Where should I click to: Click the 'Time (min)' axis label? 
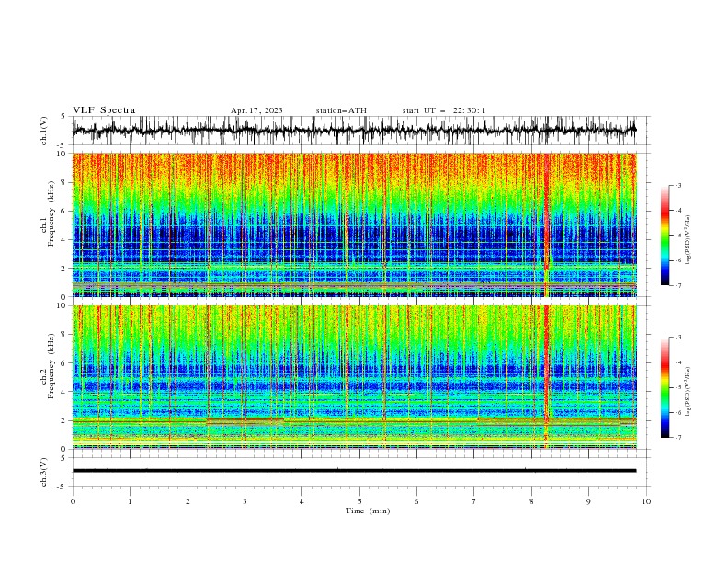coord(368,511)
